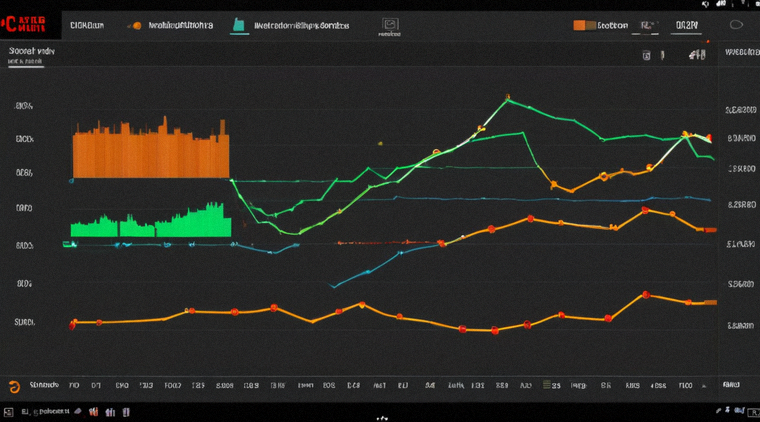
Task: Toggle the oval switch at header's right end
Action: click(736, 25)
